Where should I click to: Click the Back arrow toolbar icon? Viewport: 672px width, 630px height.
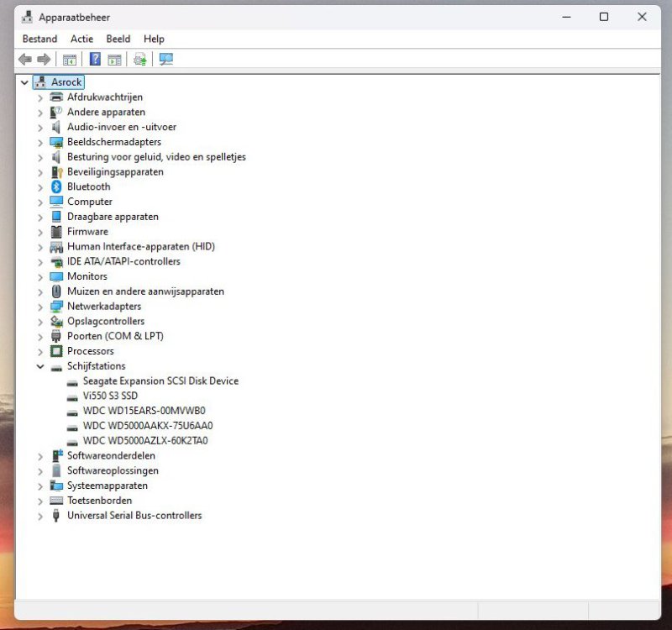coord(25,59)
